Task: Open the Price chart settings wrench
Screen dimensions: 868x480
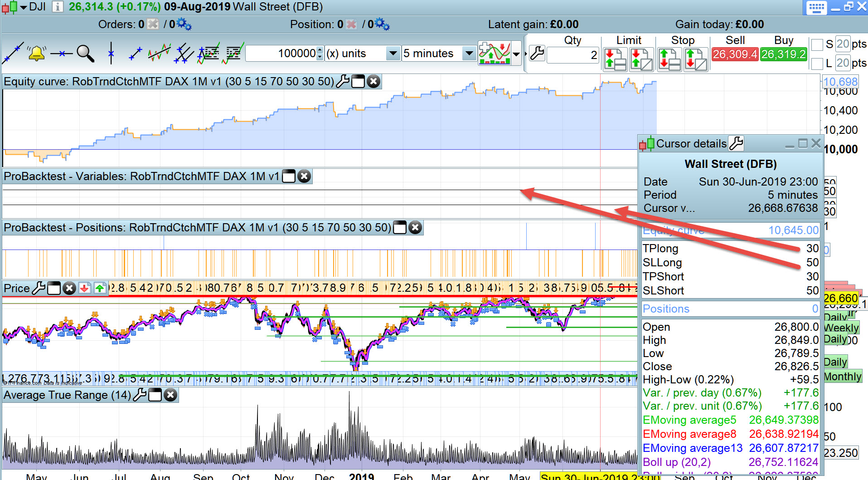Action: pos(39,288)
